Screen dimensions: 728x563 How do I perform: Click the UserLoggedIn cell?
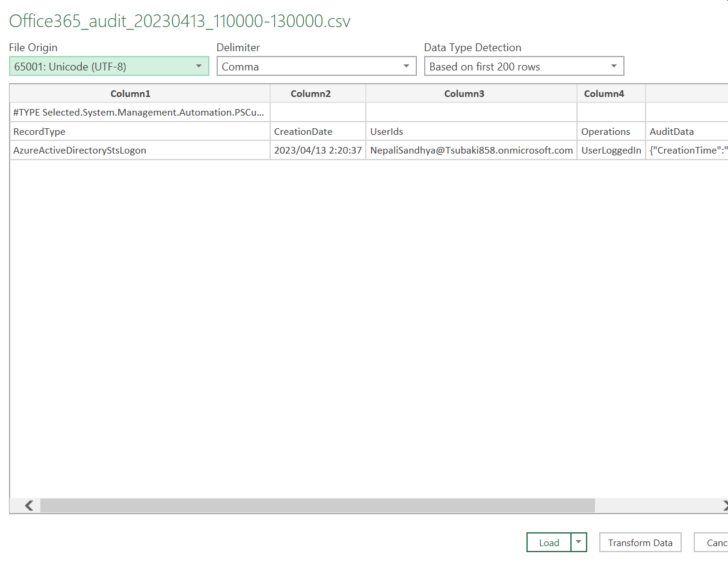pos(611,150)
